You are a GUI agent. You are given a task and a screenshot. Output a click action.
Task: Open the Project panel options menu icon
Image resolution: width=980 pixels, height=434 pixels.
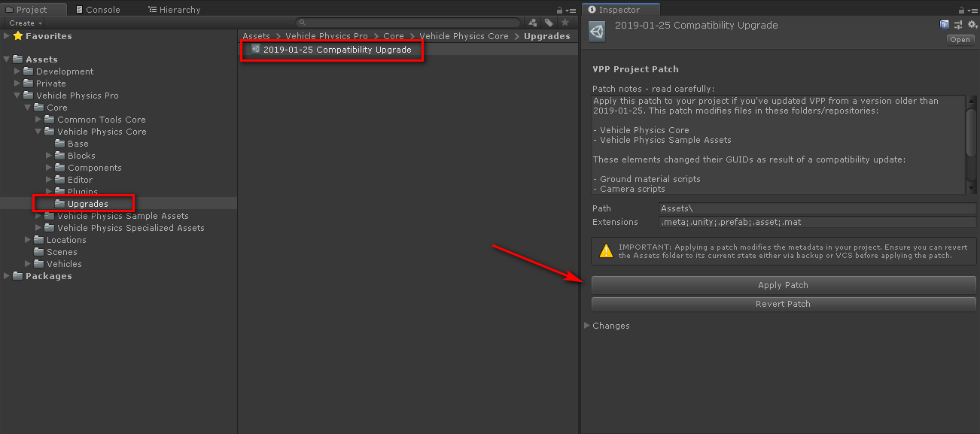(x=571, y=10)
